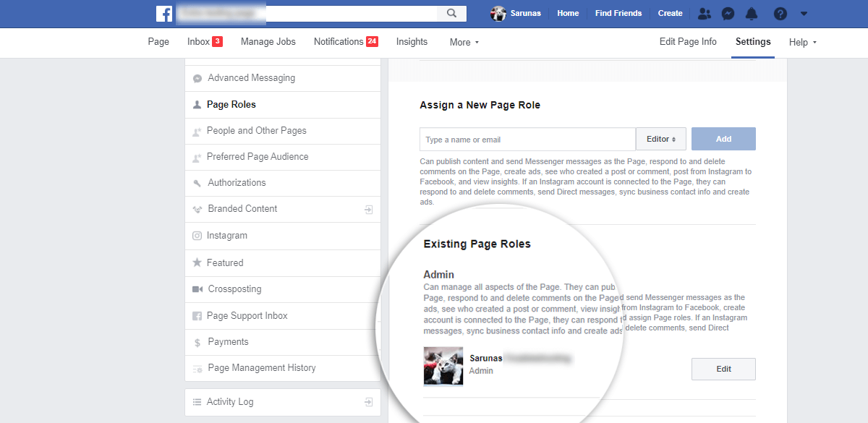Image resolution: width=868 pixels, height=423 pixels.
Task: Open Find Friends in the top bar
Action: point(618,13)
